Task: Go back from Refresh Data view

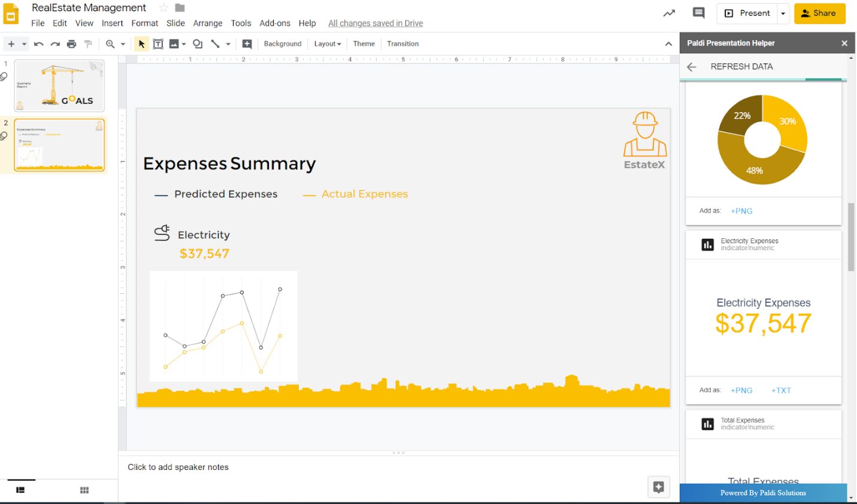Action: click(x=691, y=66)
